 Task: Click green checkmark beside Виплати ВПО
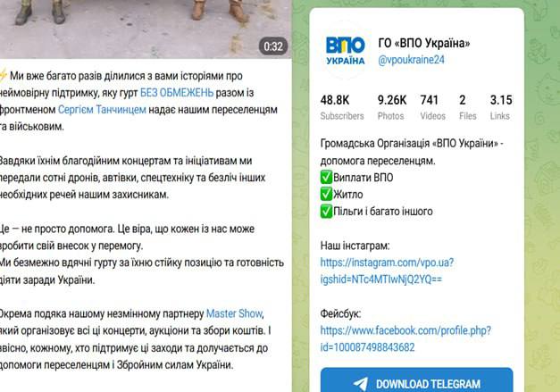coord(326,178)
